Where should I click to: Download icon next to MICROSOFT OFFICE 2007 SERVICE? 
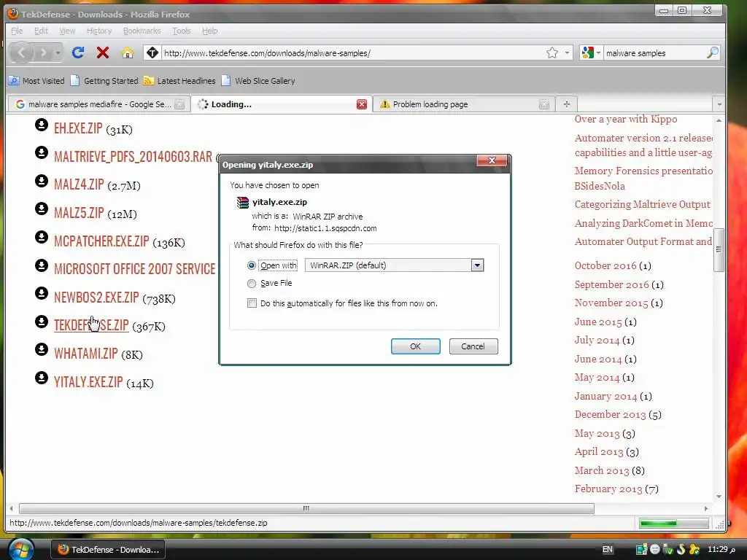pyautogui.click(x=42, y=265)
